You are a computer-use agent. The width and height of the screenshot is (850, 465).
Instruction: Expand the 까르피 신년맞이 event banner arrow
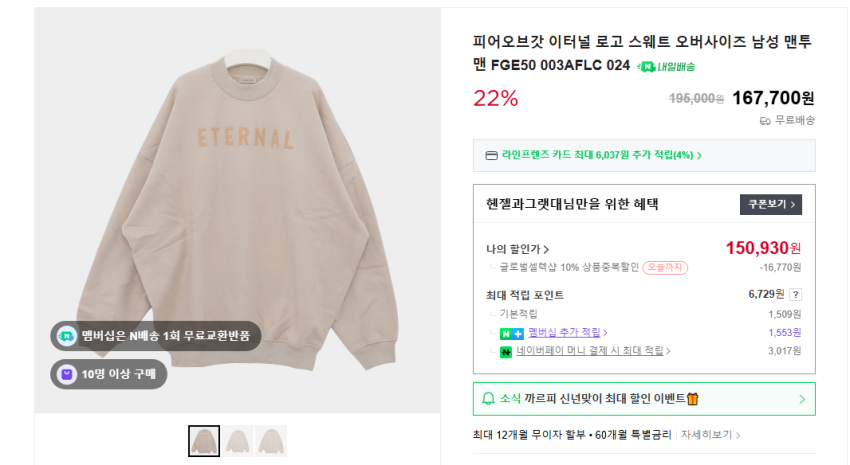pyautogui.click(x=801, y=399)
